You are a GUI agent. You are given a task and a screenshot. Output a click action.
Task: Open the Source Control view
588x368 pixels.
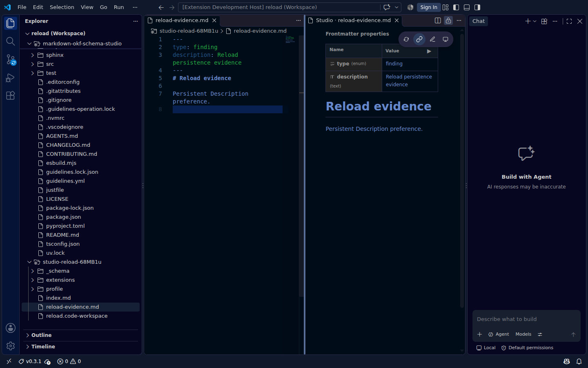point(11,60)
